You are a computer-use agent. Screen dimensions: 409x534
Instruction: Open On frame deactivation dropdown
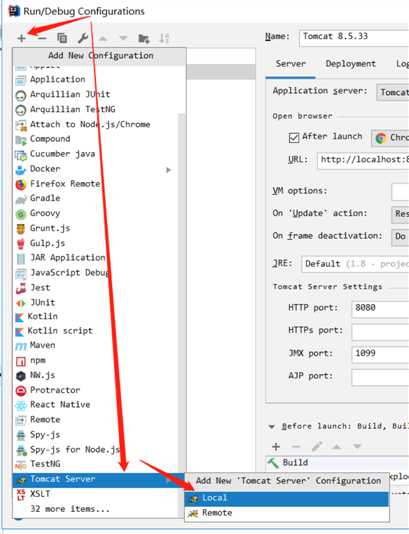(400, 237)
